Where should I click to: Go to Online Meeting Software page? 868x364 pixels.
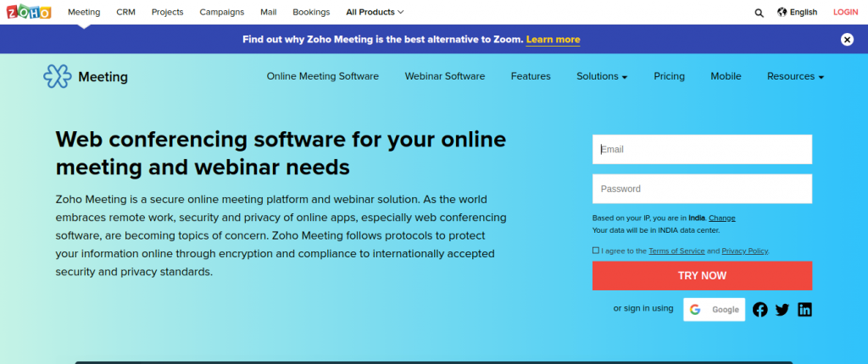tap(323, 76)
